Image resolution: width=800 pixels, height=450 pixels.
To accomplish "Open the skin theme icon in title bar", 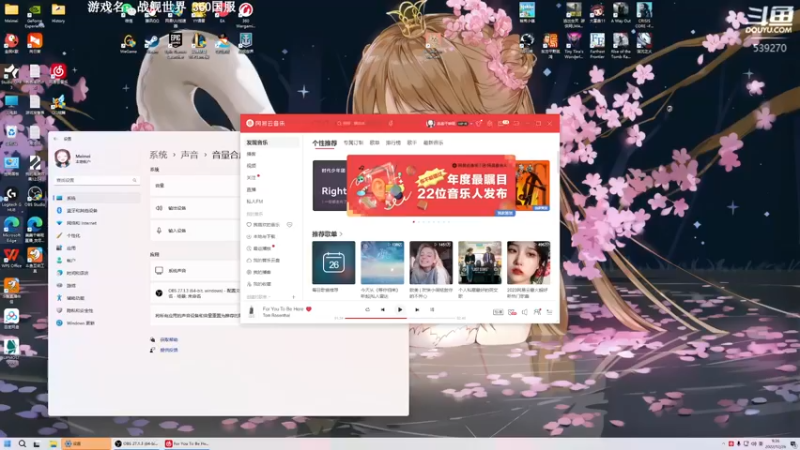I will 479,123.
